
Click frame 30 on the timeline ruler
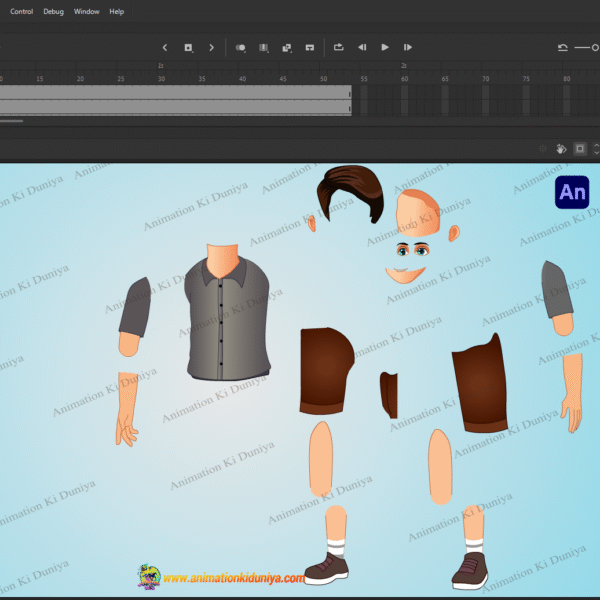pyautogui.click(x=161, y=79)
